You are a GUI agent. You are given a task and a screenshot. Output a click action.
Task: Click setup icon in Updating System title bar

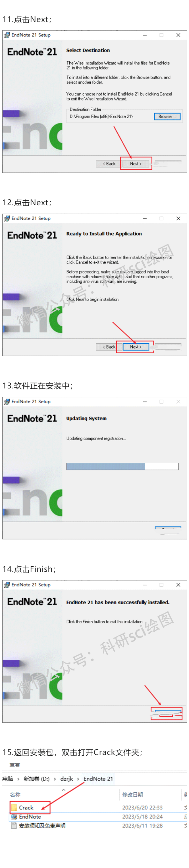[7, 401]
